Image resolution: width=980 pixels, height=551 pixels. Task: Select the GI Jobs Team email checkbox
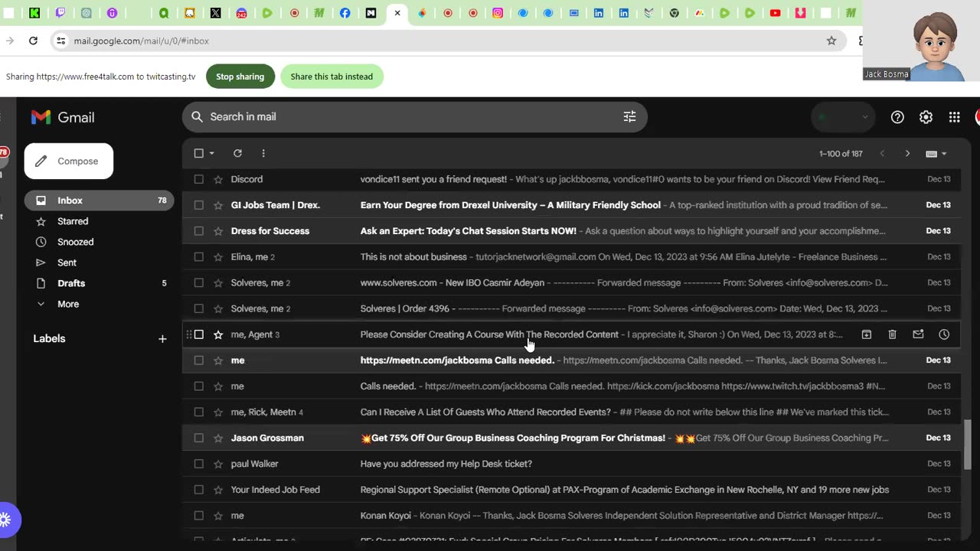199,205
